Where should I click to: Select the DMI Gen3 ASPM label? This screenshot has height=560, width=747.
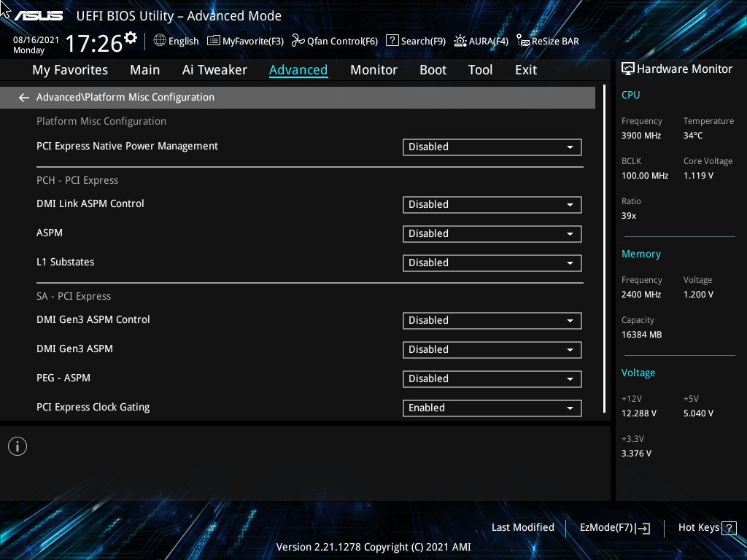pos(75,349)
